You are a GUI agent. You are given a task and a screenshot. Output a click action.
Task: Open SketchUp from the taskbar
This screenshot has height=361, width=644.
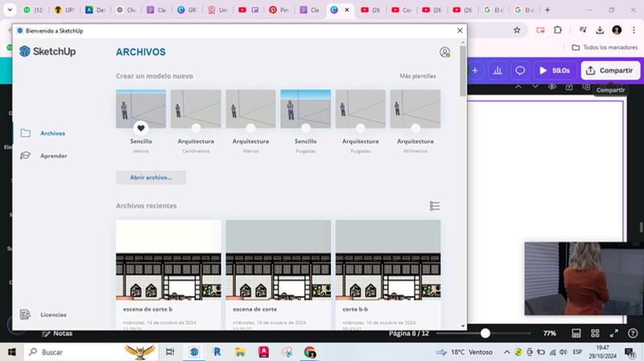[194, 352]
